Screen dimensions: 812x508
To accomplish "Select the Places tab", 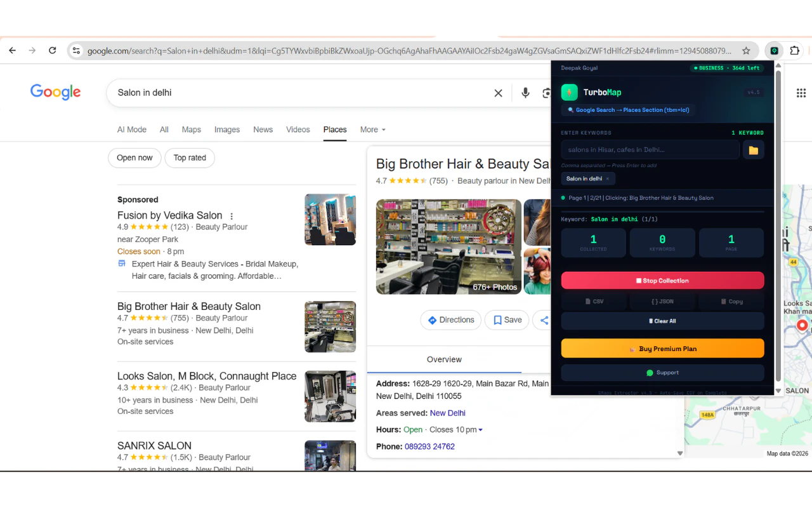I will click(335, 130).
